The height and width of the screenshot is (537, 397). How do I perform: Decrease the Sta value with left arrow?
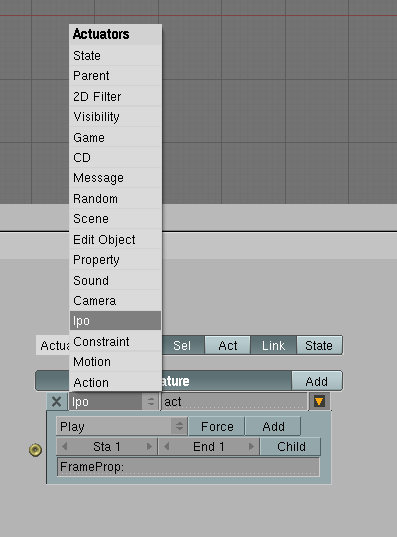64,446
